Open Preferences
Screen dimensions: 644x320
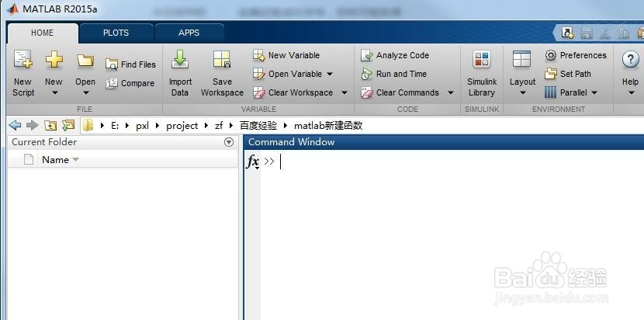pyautogui.click(x=576, y=55)
